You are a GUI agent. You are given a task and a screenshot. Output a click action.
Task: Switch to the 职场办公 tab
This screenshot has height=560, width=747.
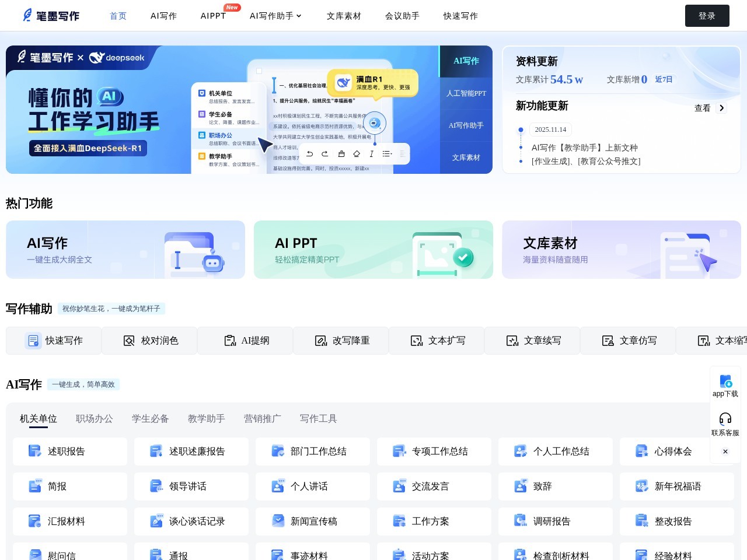click(x=95, y=419)
